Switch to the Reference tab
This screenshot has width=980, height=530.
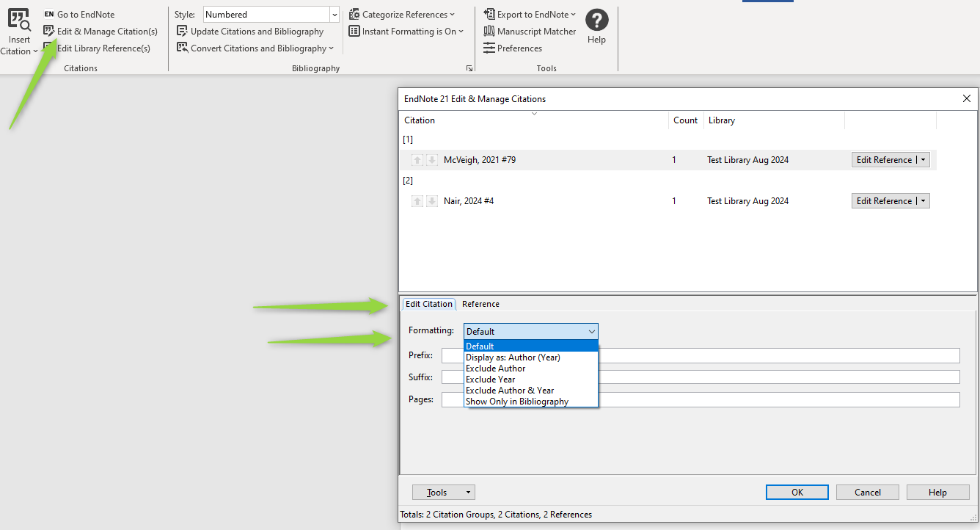(480, 304)
